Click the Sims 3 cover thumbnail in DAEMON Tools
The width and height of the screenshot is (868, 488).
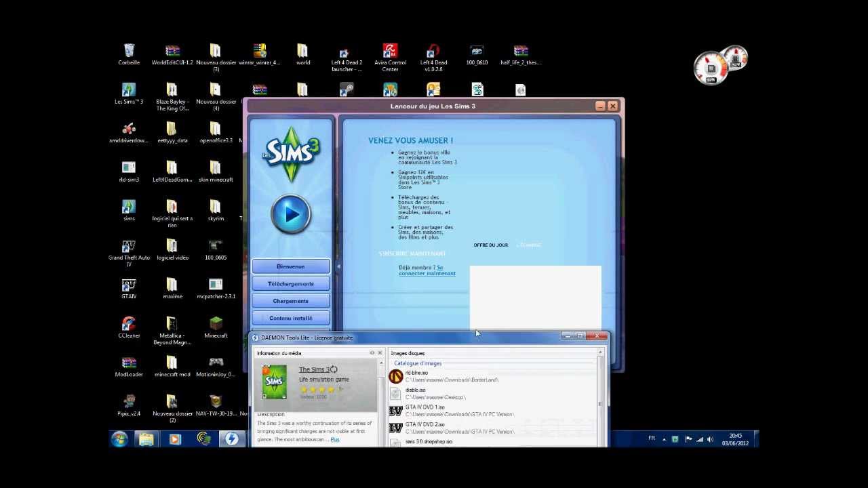coord(275,382)
